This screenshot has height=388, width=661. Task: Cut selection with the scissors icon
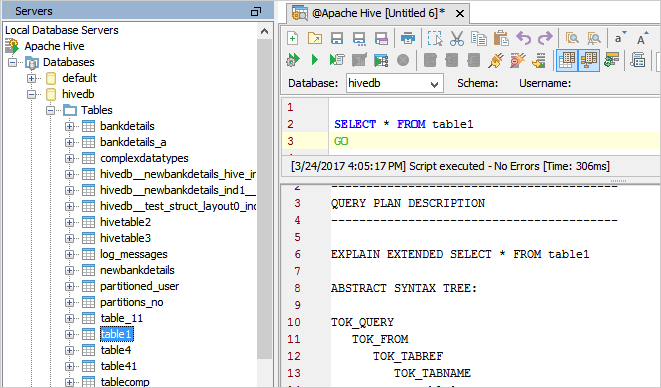click(457, 38)
